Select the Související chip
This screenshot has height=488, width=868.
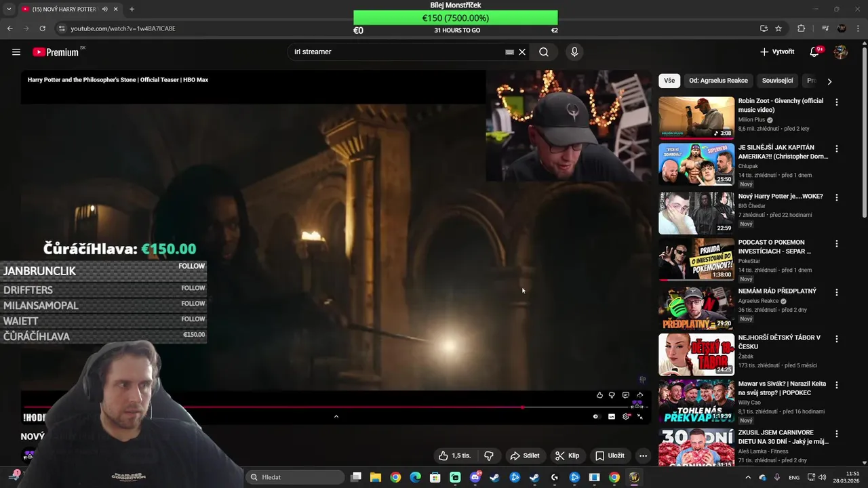pos(777,81)
